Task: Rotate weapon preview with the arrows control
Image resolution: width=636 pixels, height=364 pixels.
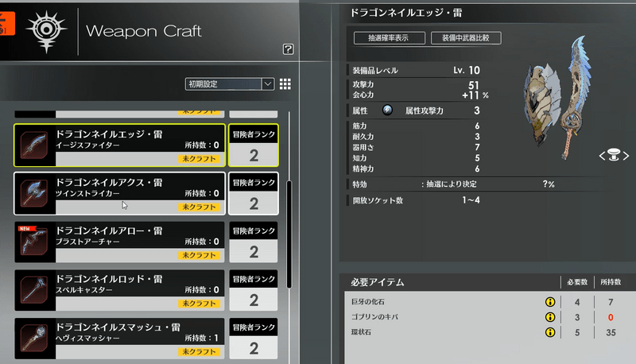Action: [613, 157]
